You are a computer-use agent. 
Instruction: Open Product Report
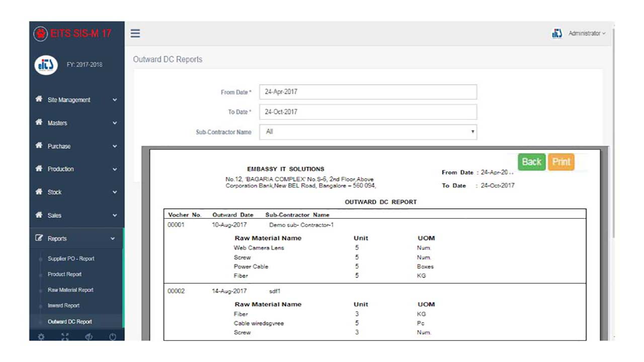click(64, 274)
